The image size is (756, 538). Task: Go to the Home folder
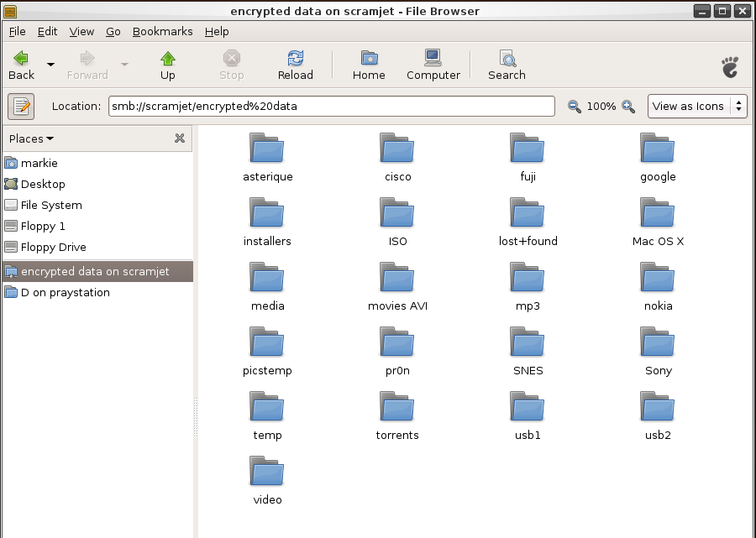click(369, 65)
